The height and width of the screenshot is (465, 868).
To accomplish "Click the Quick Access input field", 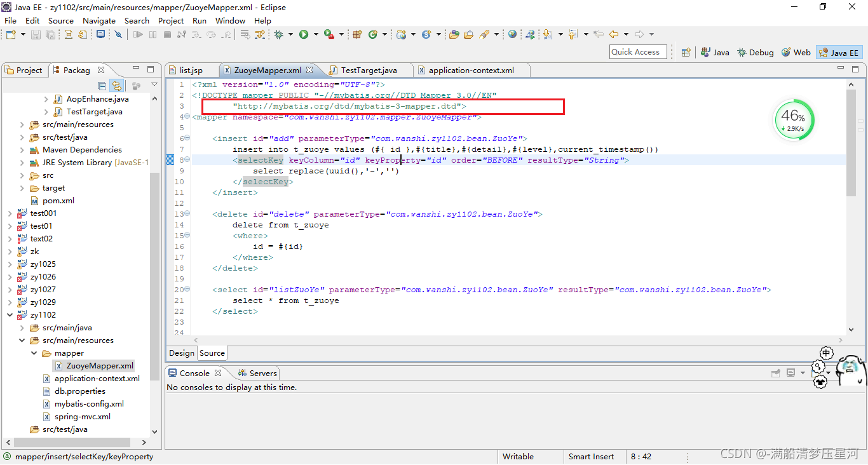I will [x=637, y=52].
